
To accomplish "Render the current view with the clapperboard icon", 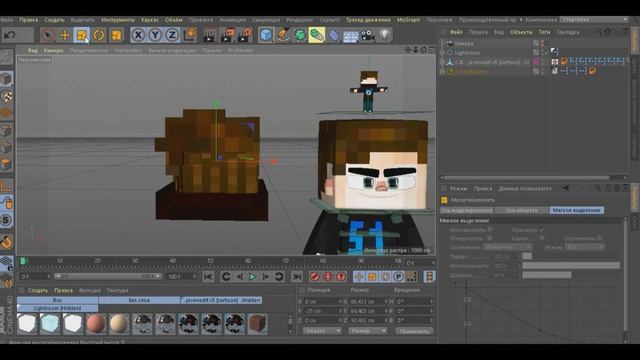I will pos(209,36).
